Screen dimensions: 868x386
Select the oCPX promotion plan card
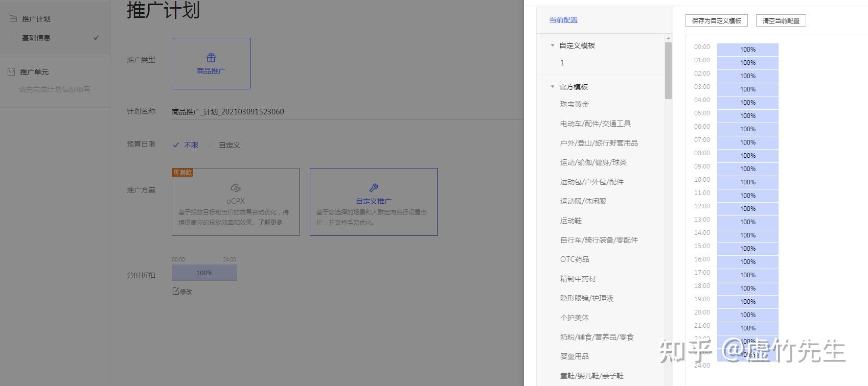click(x=236, y=202)
